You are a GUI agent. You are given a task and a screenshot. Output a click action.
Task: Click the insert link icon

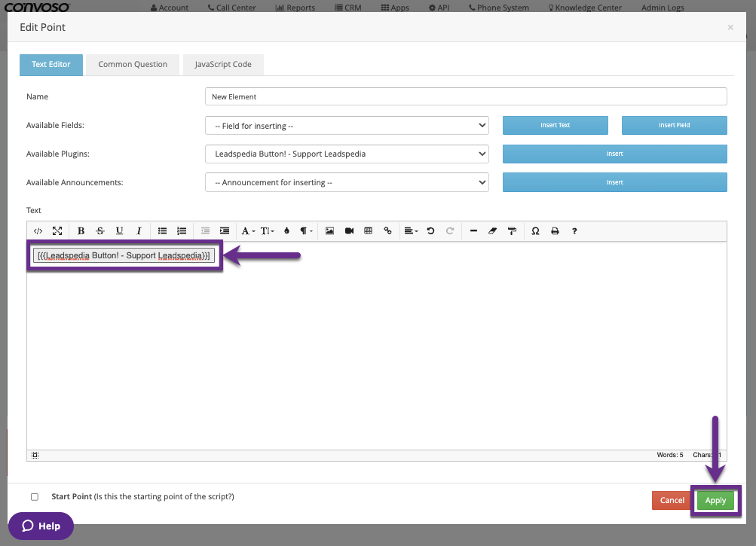pos(388,231)
